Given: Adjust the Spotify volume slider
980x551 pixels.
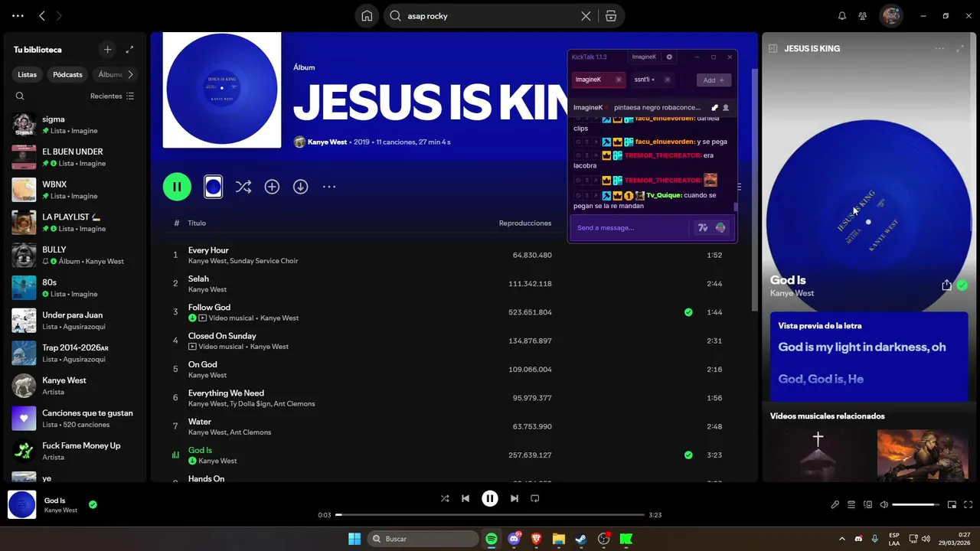Looking at the screenshot, I should click(x=916, y=505).
